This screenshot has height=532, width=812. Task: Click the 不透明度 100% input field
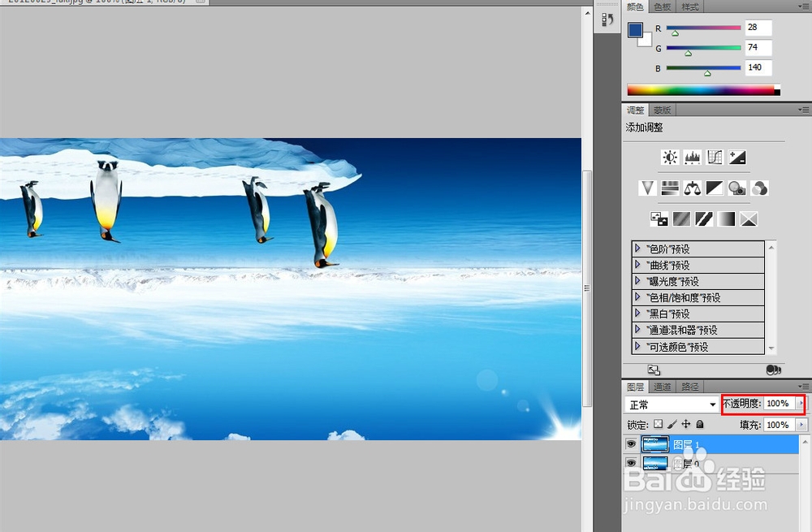click(x=780, y=403)
